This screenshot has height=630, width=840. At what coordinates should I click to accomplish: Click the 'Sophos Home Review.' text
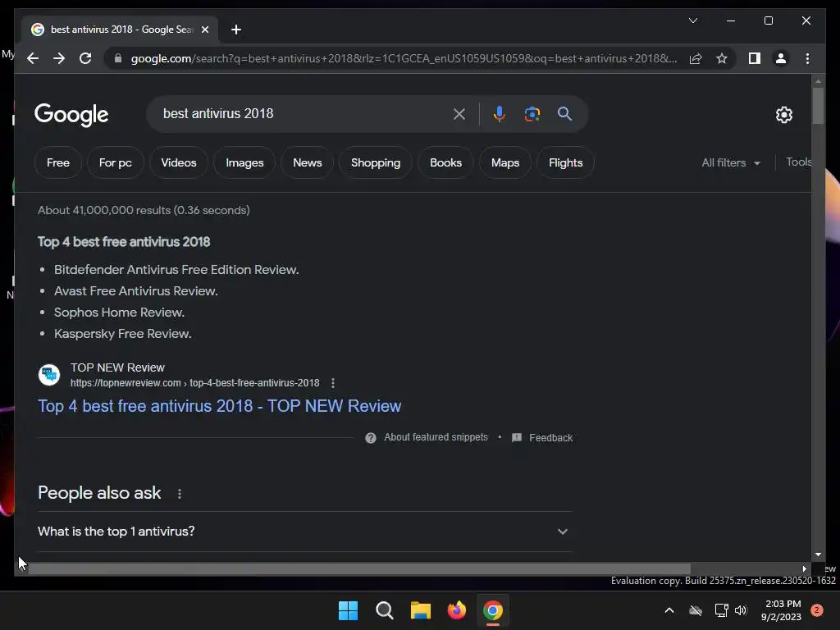click(120, 313)
